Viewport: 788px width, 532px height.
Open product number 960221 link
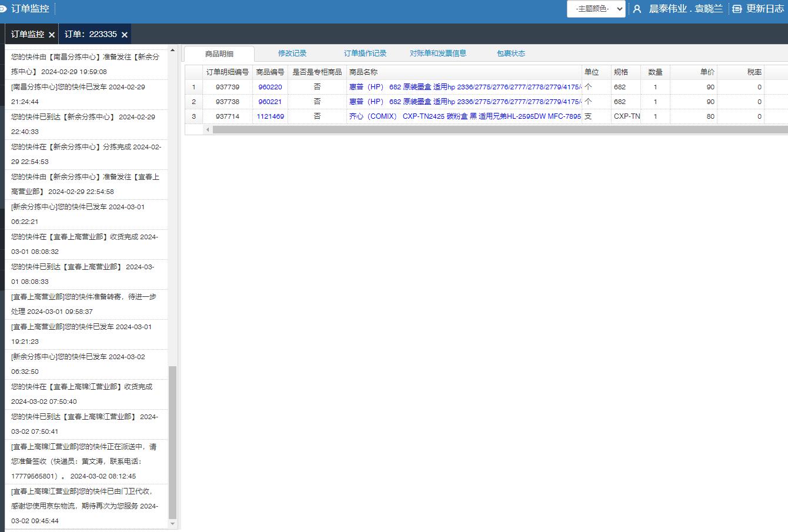[x=270, y=102]
